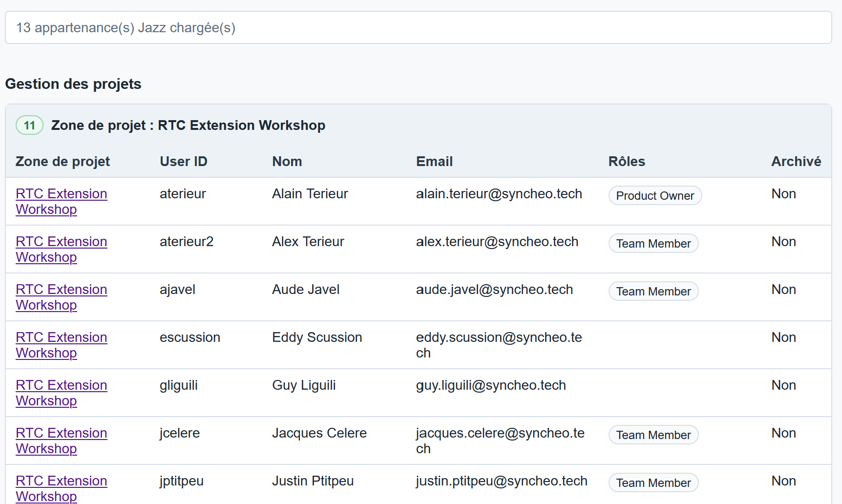Click the Zone de projet column header
This screenshot has height=504, width=842.
[x=63, y=162]
